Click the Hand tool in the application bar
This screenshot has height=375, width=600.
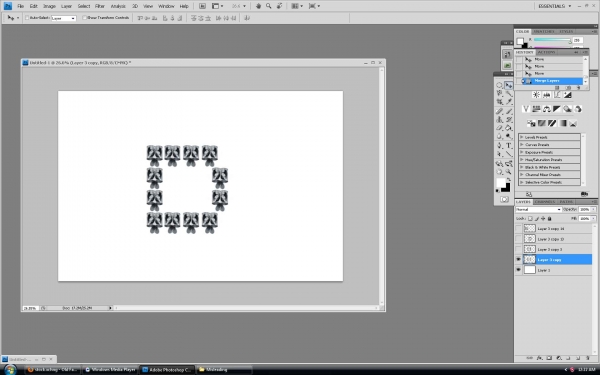(x=258, y=6)
